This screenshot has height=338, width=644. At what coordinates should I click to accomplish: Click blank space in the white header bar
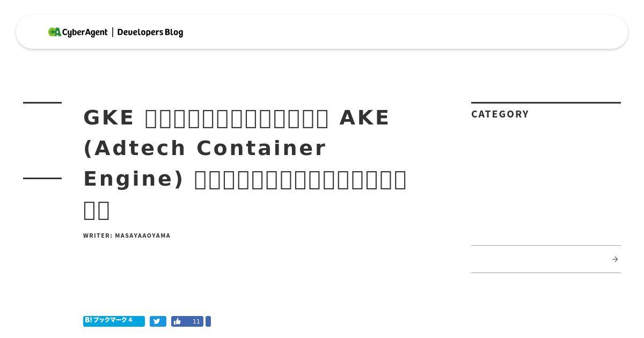point(402,32)
